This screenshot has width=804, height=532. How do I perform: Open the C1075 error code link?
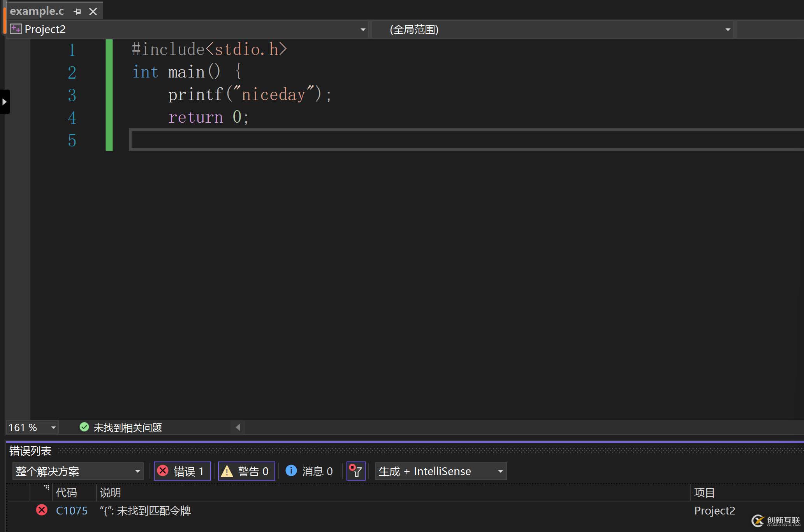point(72,511)
